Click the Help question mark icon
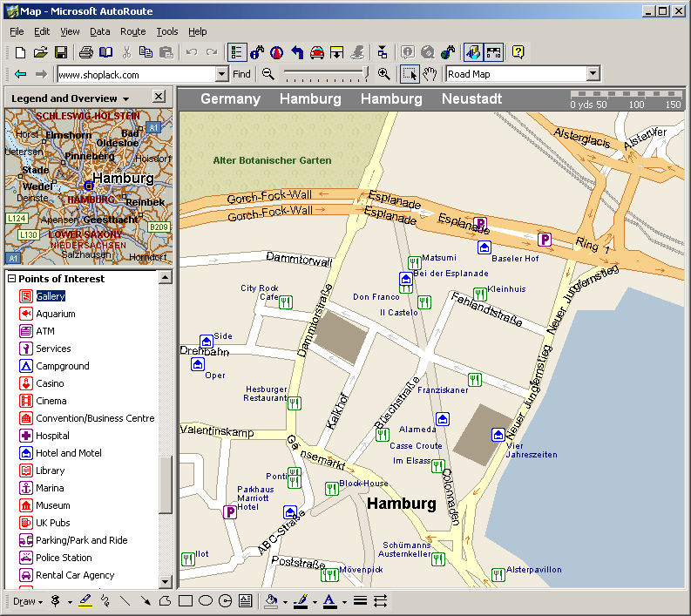Viewport: 691px width, 616px height. pos(518,53)
